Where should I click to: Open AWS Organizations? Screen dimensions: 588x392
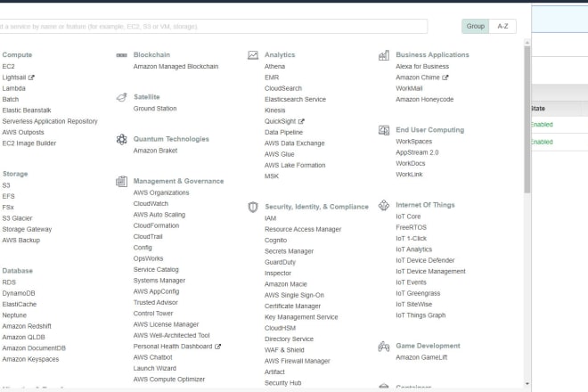(161, 192)
